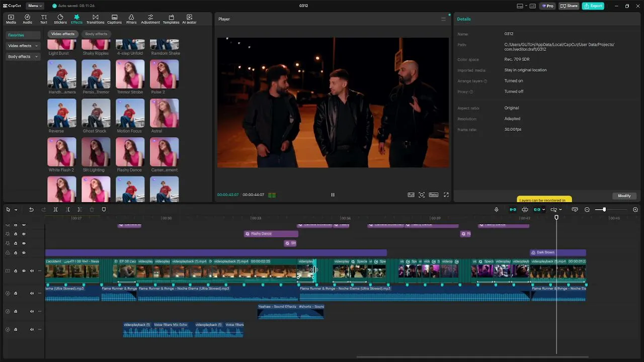The width and height of the screenshot is (644, 362).
Task: Add a marker on the timeline
Action: pos(104,210)
